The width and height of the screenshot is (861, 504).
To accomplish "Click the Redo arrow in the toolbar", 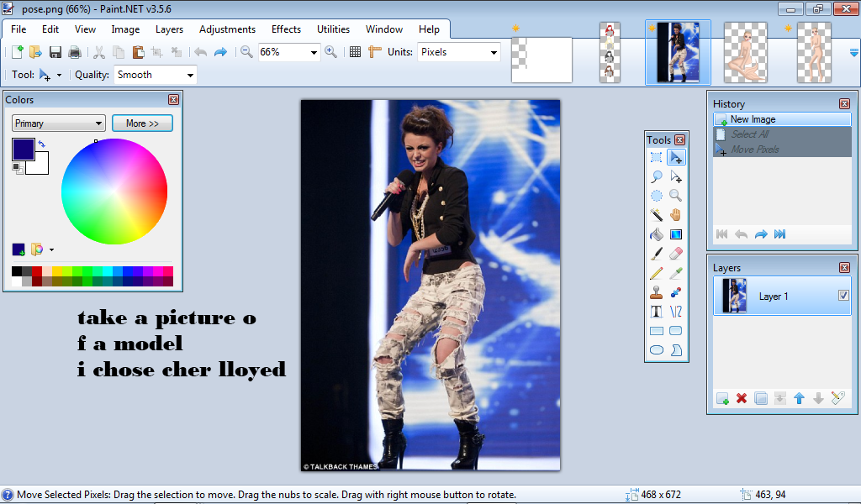I will 220,52.
